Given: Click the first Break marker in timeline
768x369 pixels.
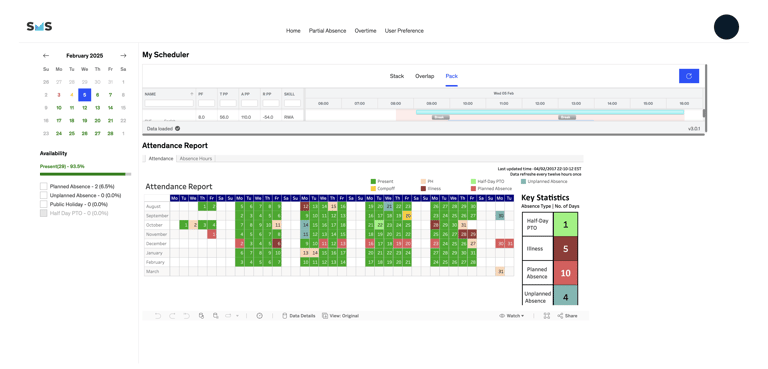Looking at the screenshot, I should [x=440, y=118].
